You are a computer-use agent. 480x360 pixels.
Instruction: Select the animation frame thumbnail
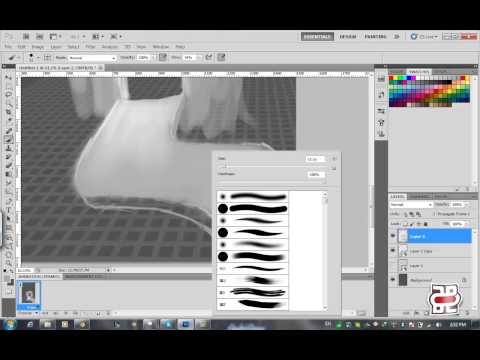tap(29, 294)
